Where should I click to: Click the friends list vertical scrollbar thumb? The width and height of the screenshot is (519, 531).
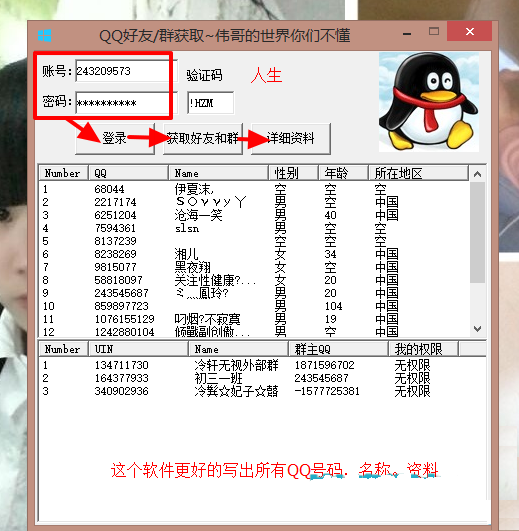(477, 232)
